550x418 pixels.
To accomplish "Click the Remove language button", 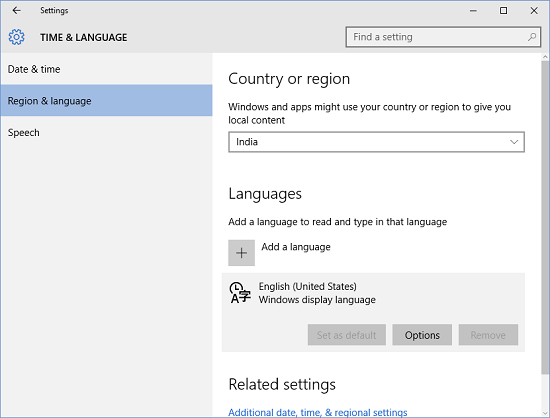I will click(x=488, y=335).
